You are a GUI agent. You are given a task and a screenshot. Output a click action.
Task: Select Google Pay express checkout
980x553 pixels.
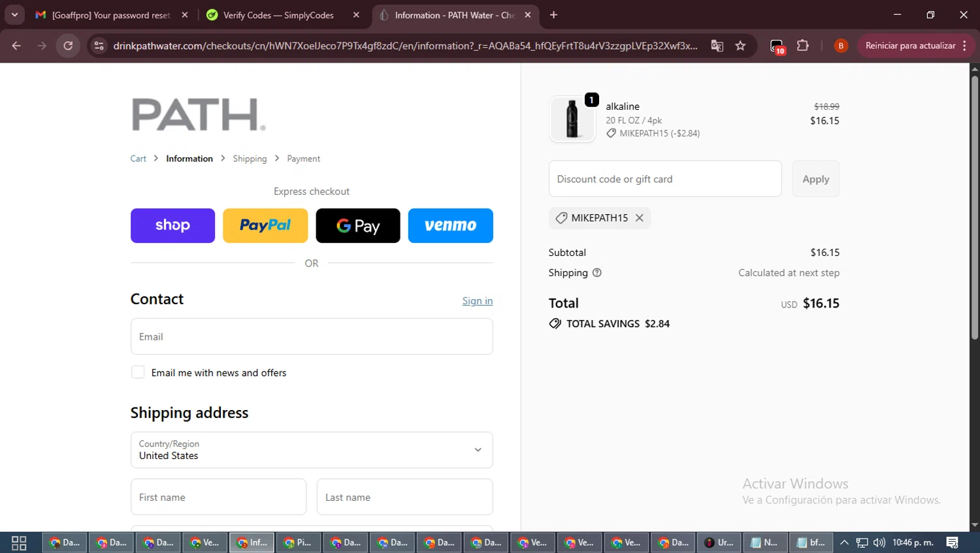358,225
